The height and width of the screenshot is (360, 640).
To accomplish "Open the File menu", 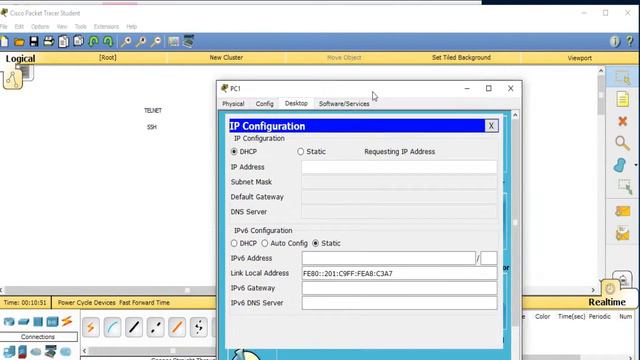I will pyautogui.click(x=4, y=27).
